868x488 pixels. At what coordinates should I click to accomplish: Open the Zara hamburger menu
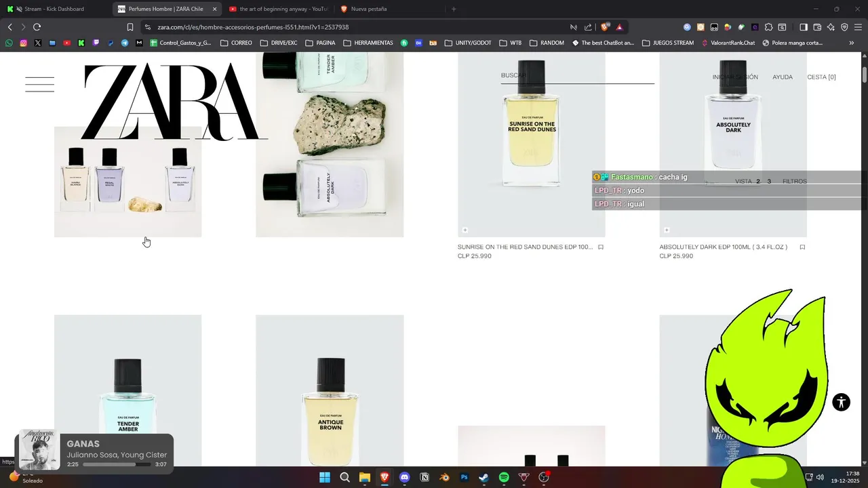39,84
